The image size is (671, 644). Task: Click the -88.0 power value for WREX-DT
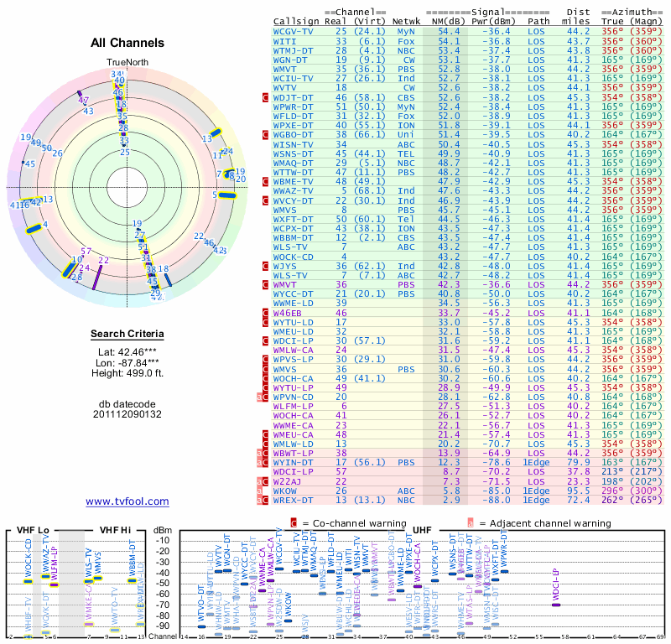(497, 501)
